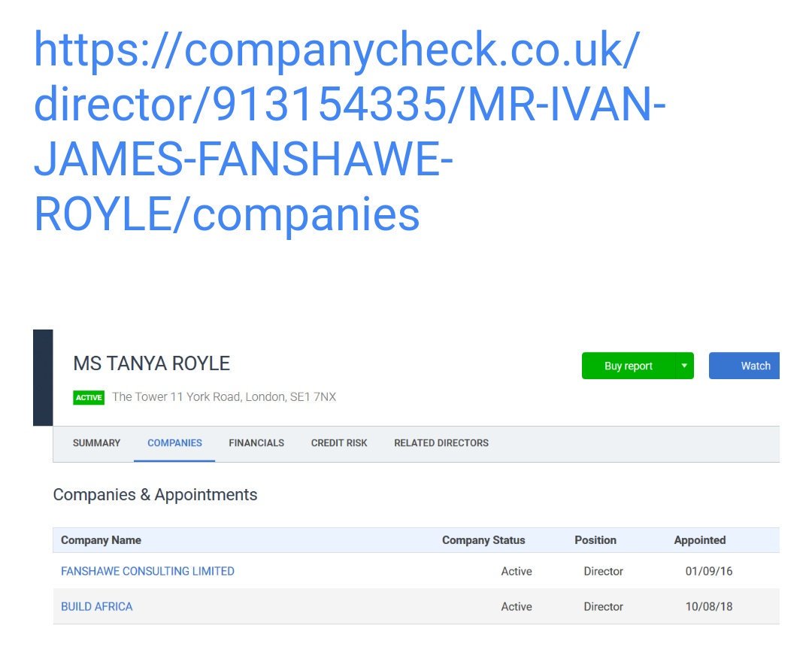Click the Company Name column header
Screen dimensions: 812x656
coord(101,540)
